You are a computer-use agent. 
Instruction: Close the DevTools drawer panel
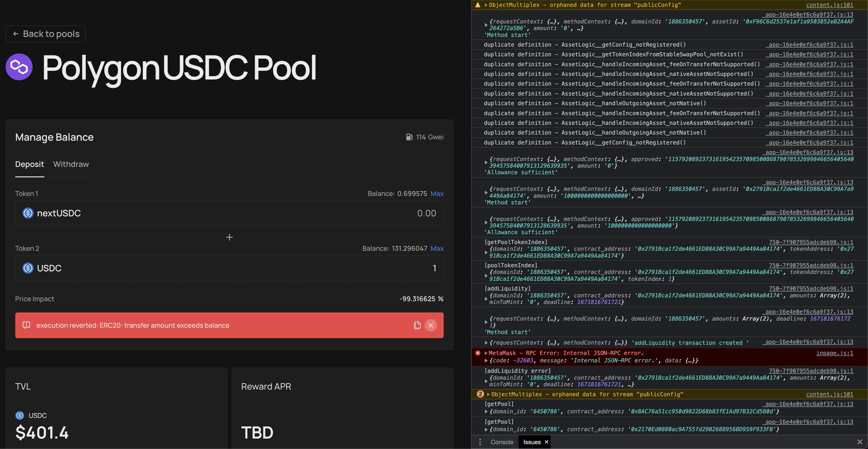pyautogui.click(x=860, y=442)
